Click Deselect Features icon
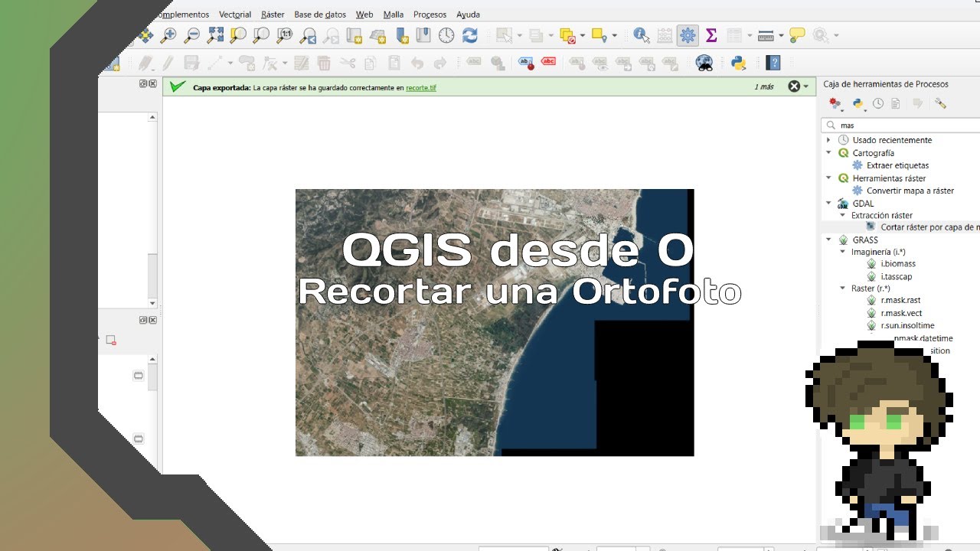 pyautogui.click(x=567, y=35)
